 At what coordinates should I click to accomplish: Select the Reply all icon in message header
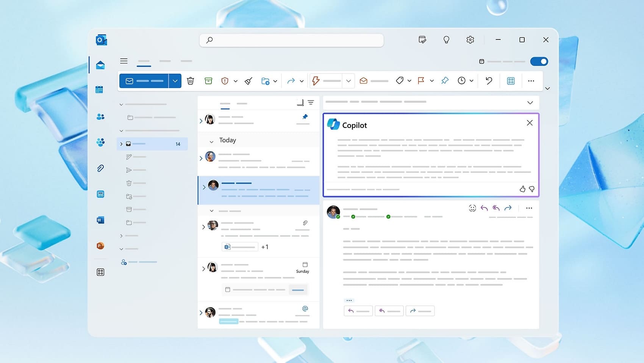496,208
